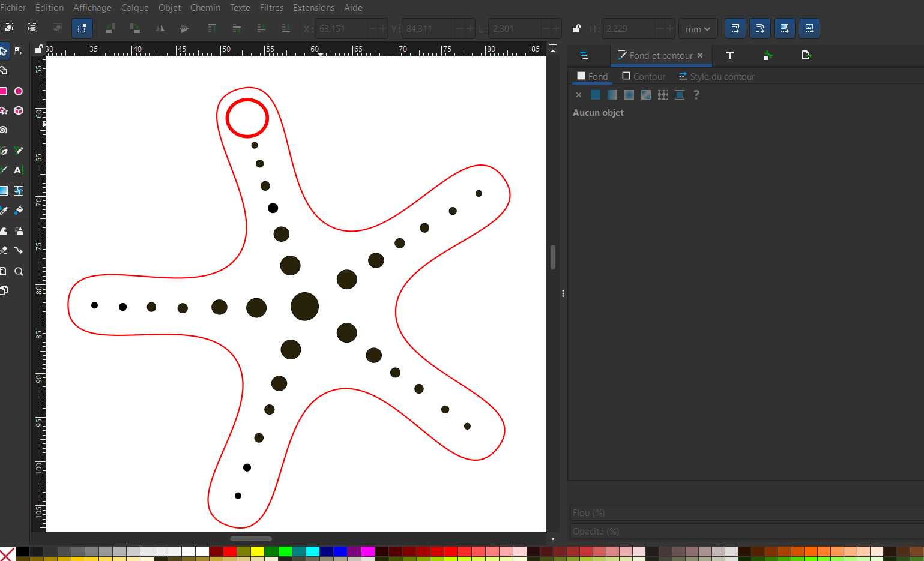924x561 pixels.
Task: Open the Calque menu
Action: (x=134, y=8)
